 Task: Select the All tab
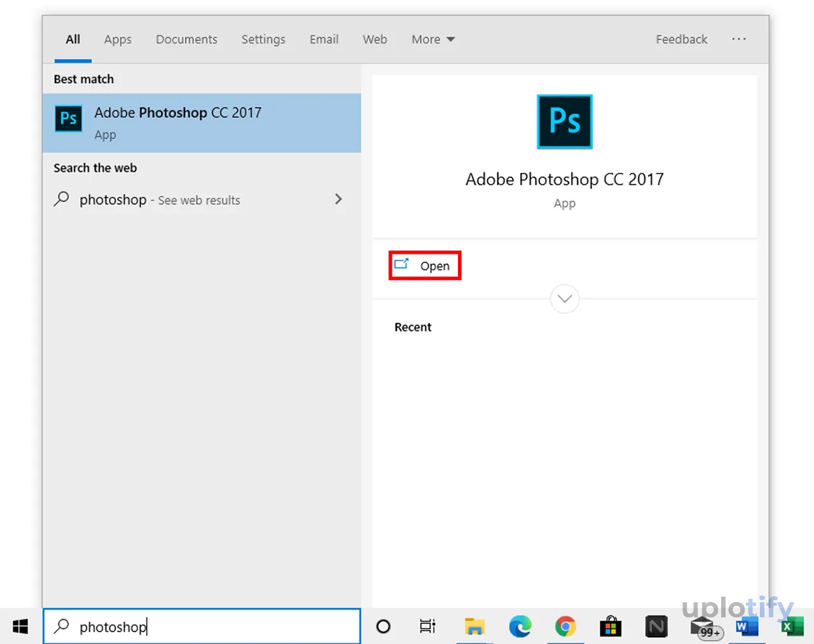coord(73,39)
